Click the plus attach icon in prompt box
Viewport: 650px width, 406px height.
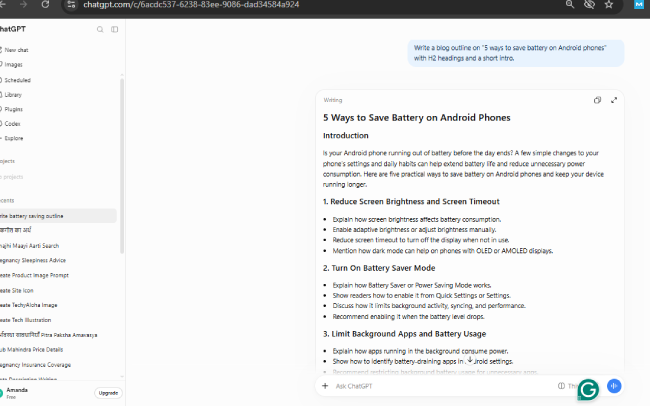coord(325,386)
